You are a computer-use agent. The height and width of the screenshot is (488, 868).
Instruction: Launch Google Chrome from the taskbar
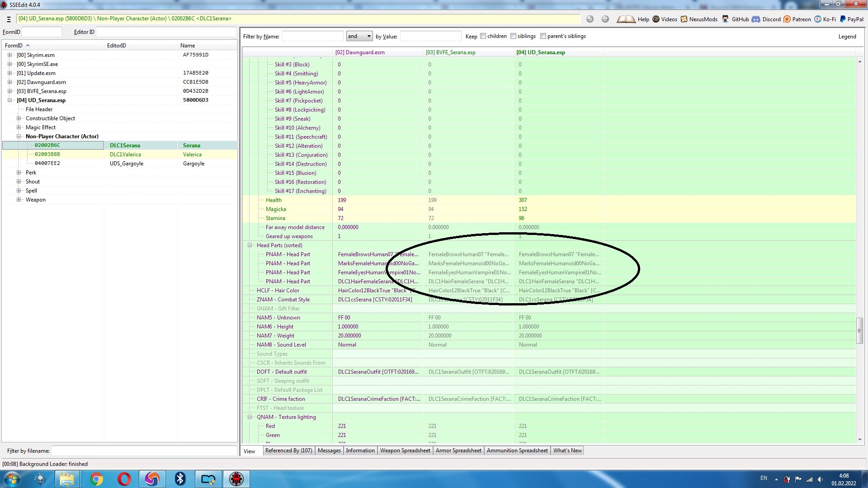click(96, 479)
